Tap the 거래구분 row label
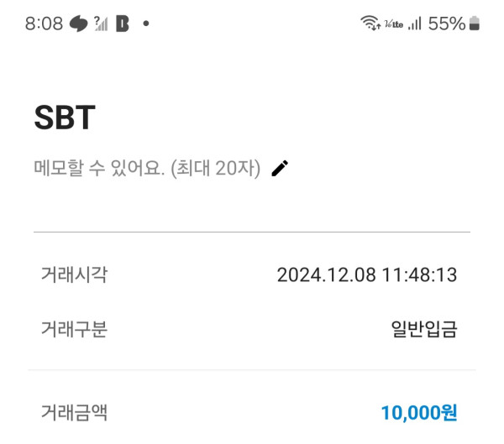Screen dimensions: 504x444 74,329
